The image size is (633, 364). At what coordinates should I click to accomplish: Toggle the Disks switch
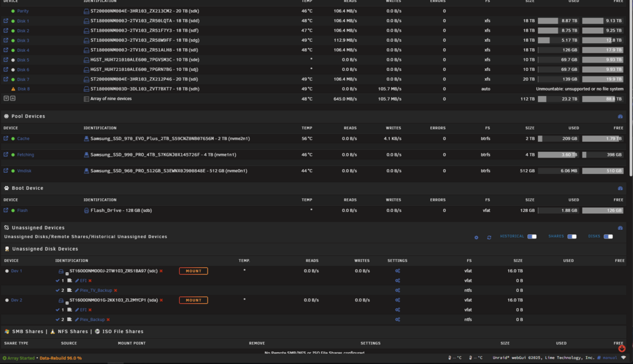(608, 237)
